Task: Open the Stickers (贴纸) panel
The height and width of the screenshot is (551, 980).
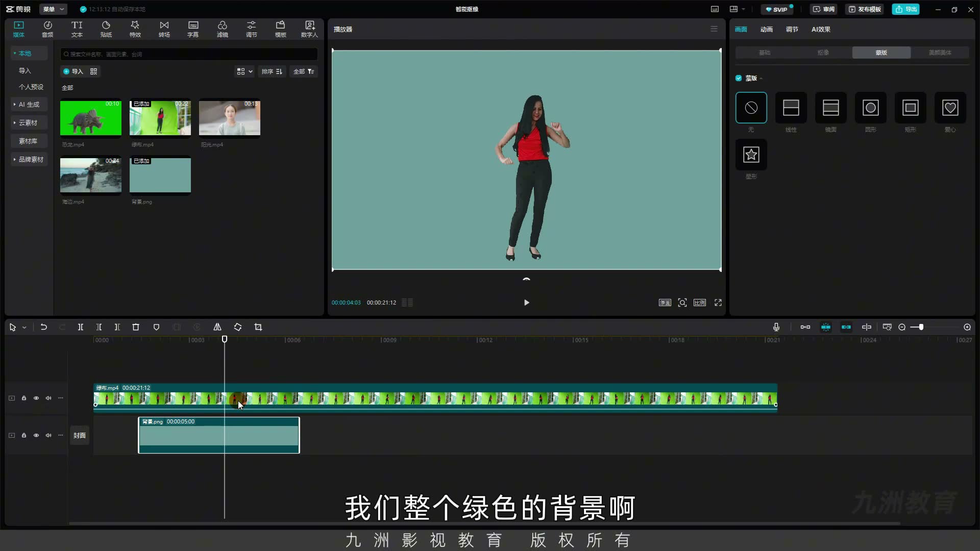Action: tap(106, 29)
